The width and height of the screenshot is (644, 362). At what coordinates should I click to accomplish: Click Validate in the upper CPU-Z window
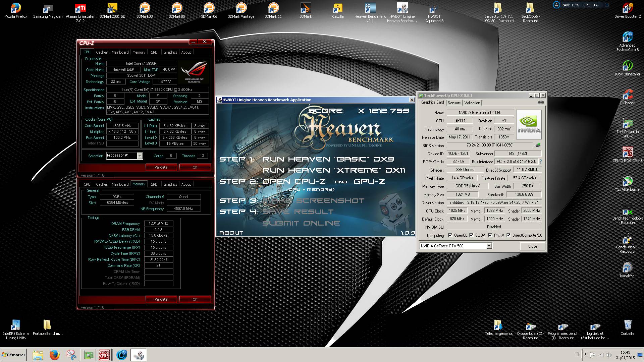[161, 167]
